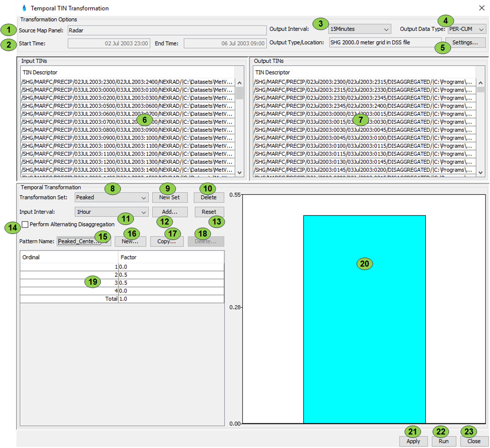Select output TIN 02Jul2003:2330/02Jul2003:2345 row
The height and width of the screenshot is (448, 490).
click(365, 98)
